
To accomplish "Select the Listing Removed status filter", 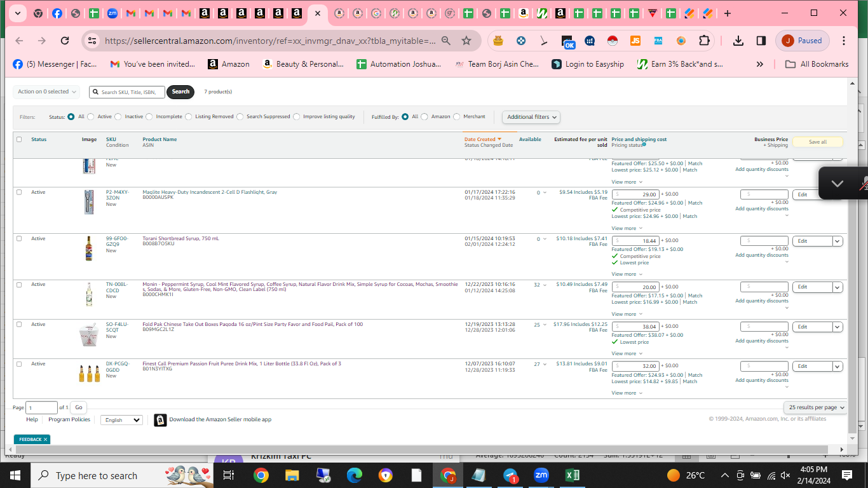I will click(189, 117).
